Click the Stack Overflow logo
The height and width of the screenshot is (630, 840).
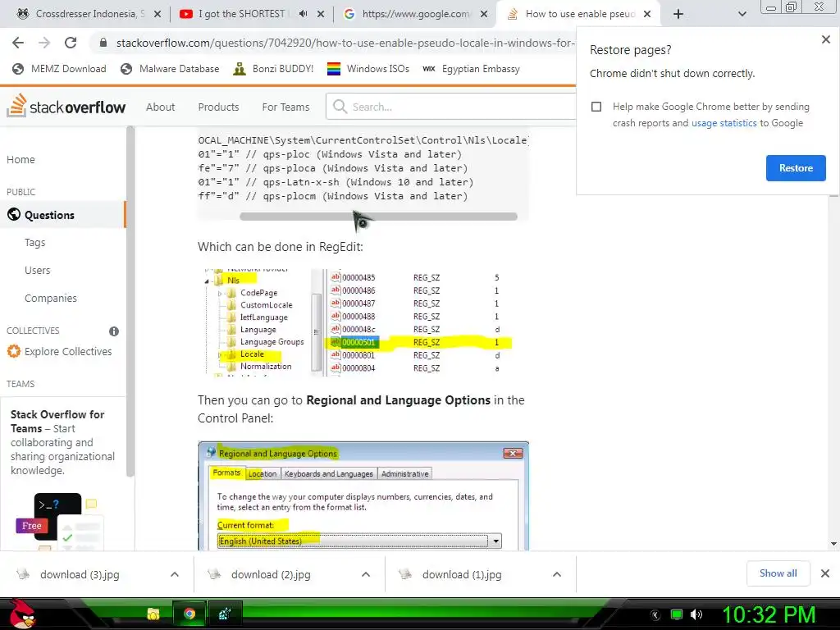66,106
